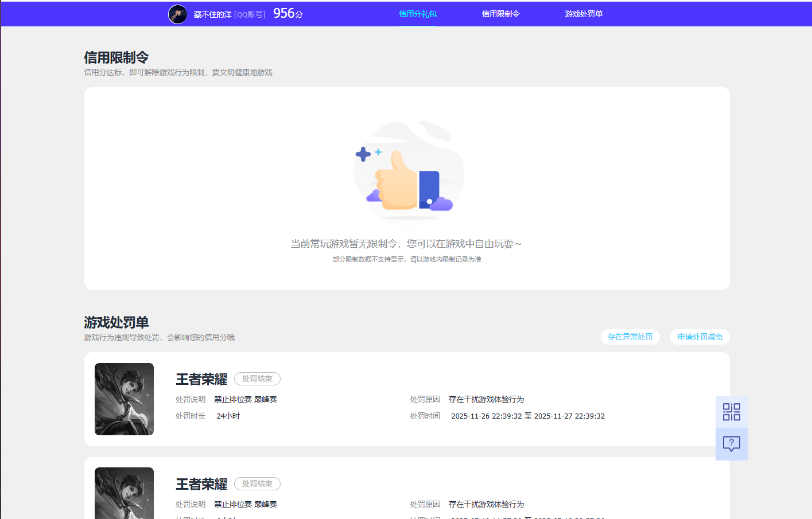The image size is (812, 519).
Task: Click the first 王者荣耀 character thumbnail
Action: pyautogui.click(x=124, y=399)
